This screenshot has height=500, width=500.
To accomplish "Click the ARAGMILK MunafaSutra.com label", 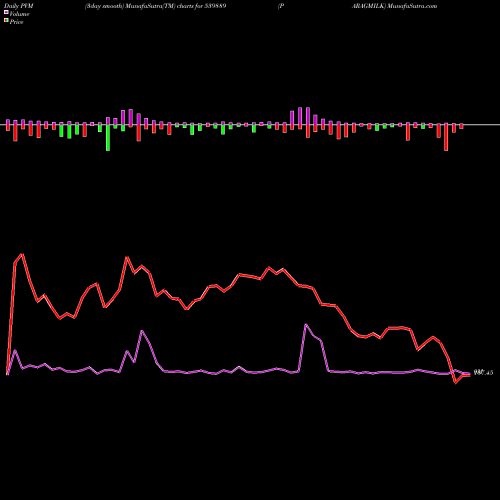I will coord(394,6).
